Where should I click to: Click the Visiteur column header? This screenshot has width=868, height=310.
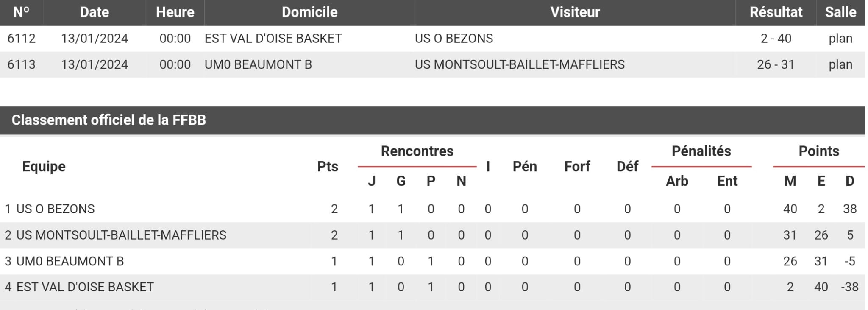tap(575, 12)
